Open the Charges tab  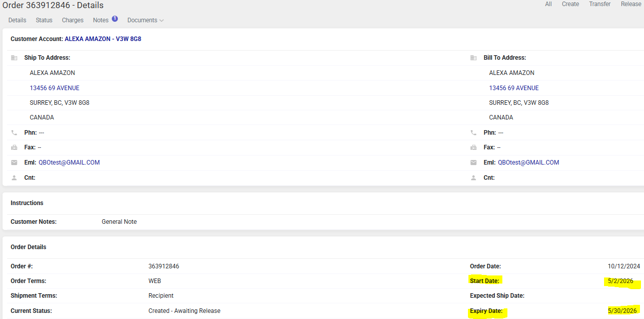[x=73, y=20]
